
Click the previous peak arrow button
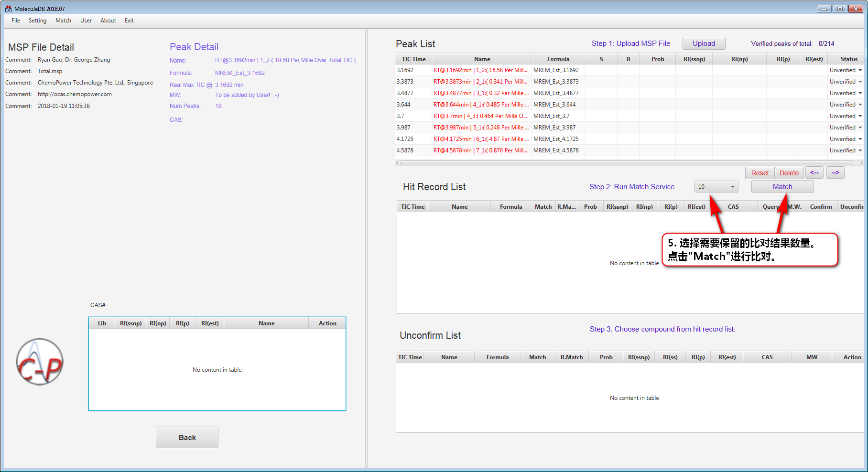tap(814, 172)
